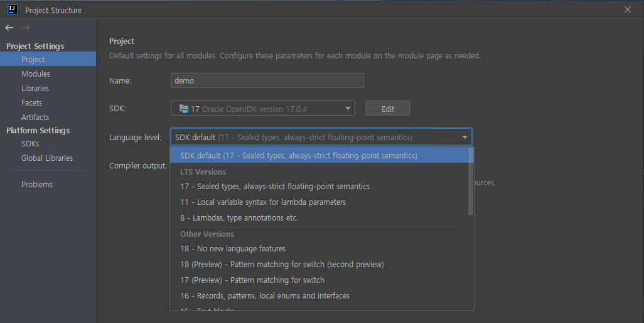
Task: Click the forward navigation arrow
Action: [x=26, y=28]
